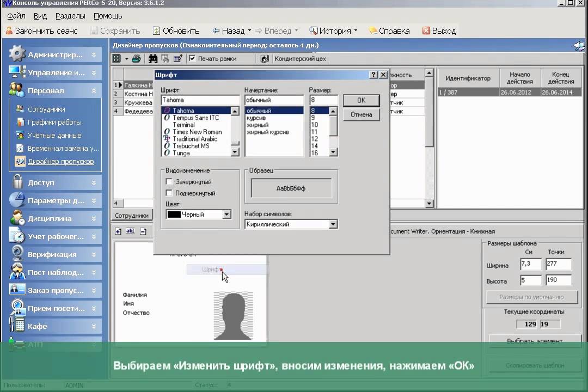Enable the Зачеркнутый checkbox
The width and height of the screenshot is (588, 392).
169,181
